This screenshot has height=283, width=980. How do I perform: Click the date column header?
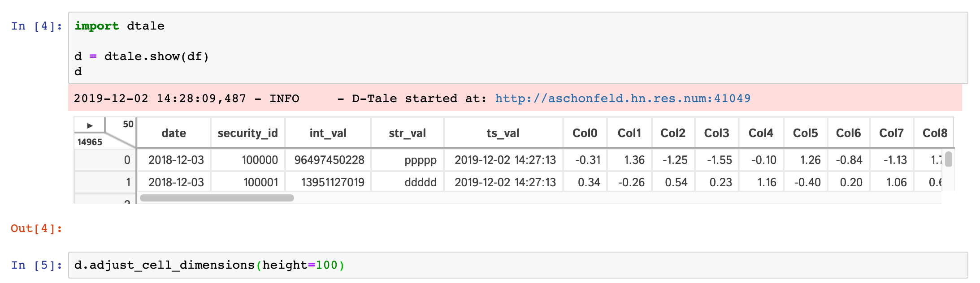point(173,133)
